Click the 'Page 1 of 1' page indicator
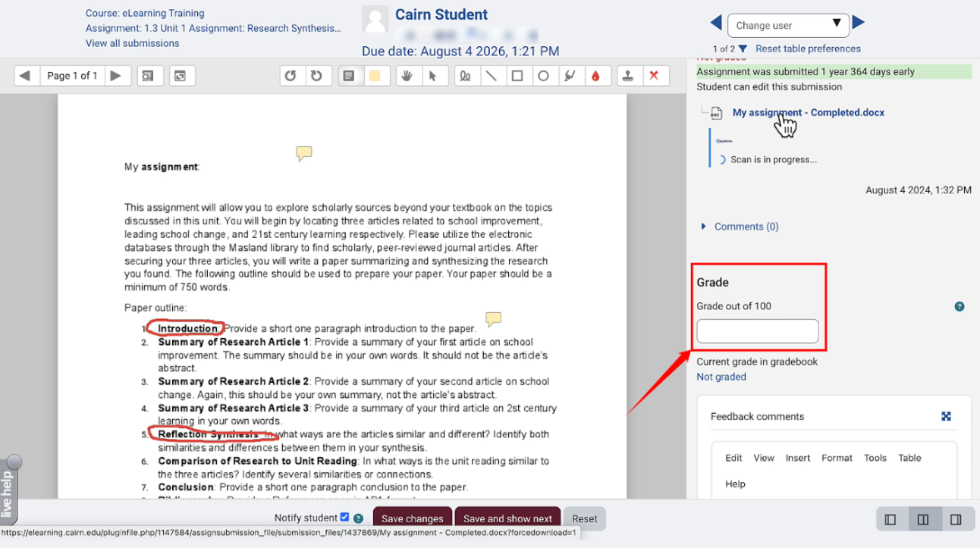The image size is (980, 548). [72, 76]
